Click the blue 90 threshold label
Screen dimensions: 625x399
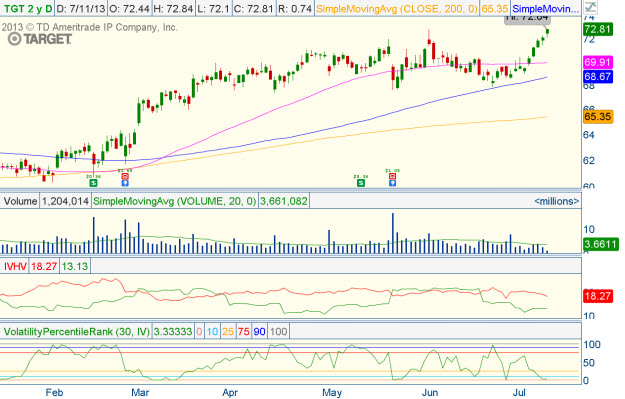tap(259, 331)
